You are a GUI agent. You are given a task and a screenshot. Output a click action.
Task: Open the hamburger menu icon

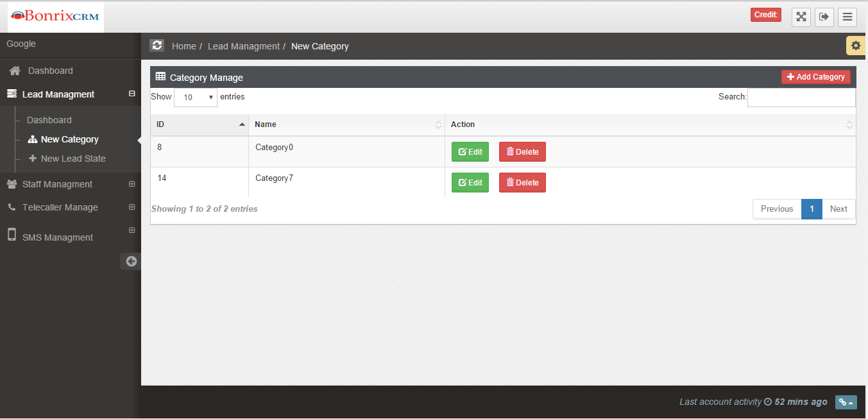point(847,17)
